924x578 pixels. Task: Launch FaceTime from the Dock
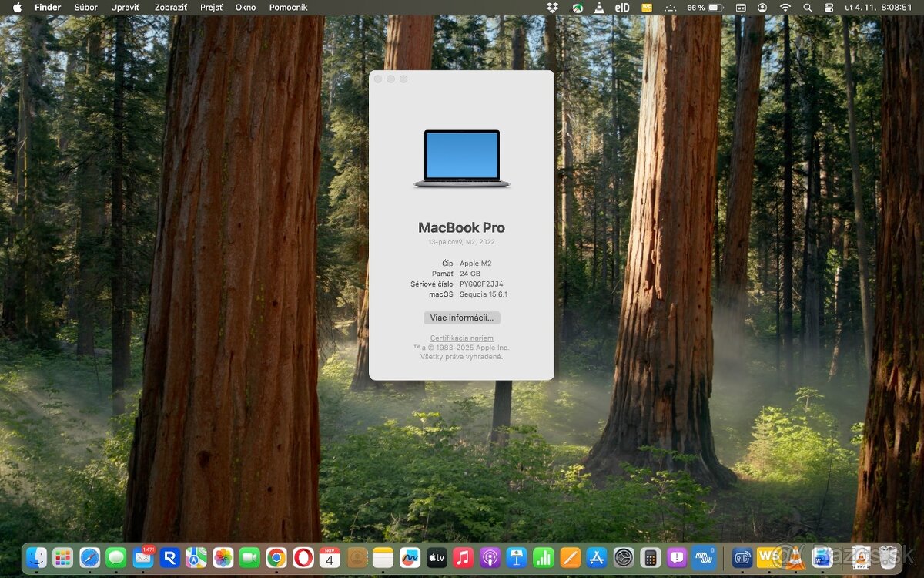[249, 558]
